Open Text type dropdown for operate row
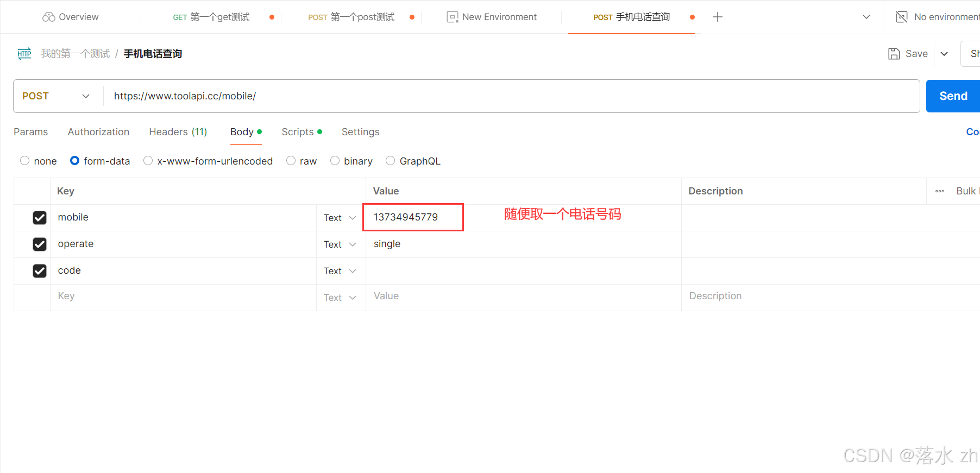The width and height of the screenshot is (980, 473). pos(340,244)
